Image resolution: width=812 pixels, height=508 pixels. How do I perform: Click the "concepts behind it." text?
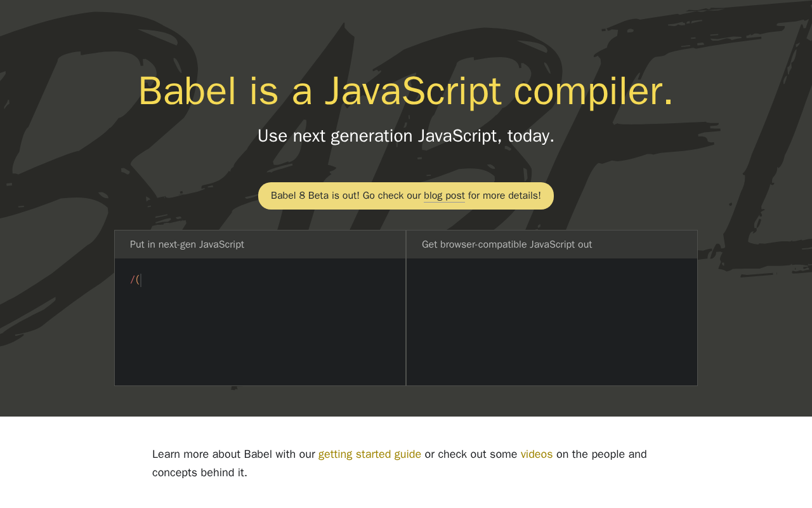199,472
